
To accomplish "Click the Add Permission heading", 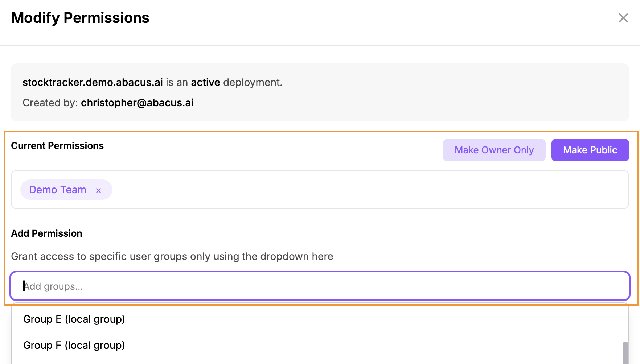I will (x=46, y=233).
